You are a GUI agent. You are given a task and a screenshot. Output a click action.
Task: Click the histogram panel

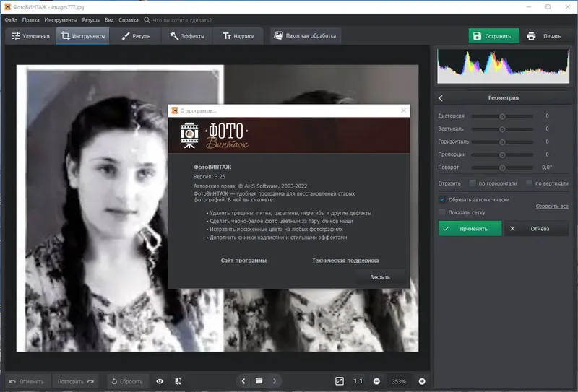[503, 66]
